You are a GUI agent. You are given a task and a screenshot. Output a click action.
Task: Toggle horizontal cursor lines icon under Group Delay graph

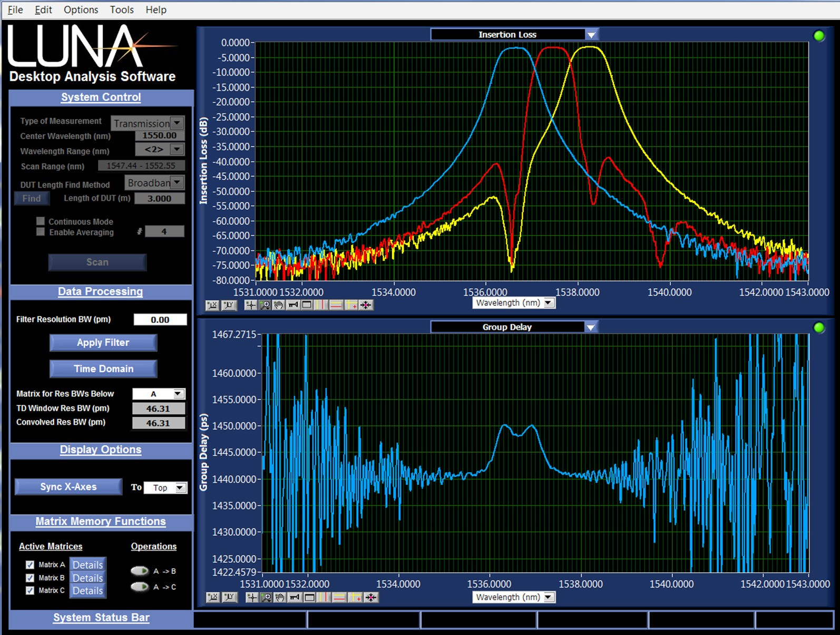click(x=339, y=597)
